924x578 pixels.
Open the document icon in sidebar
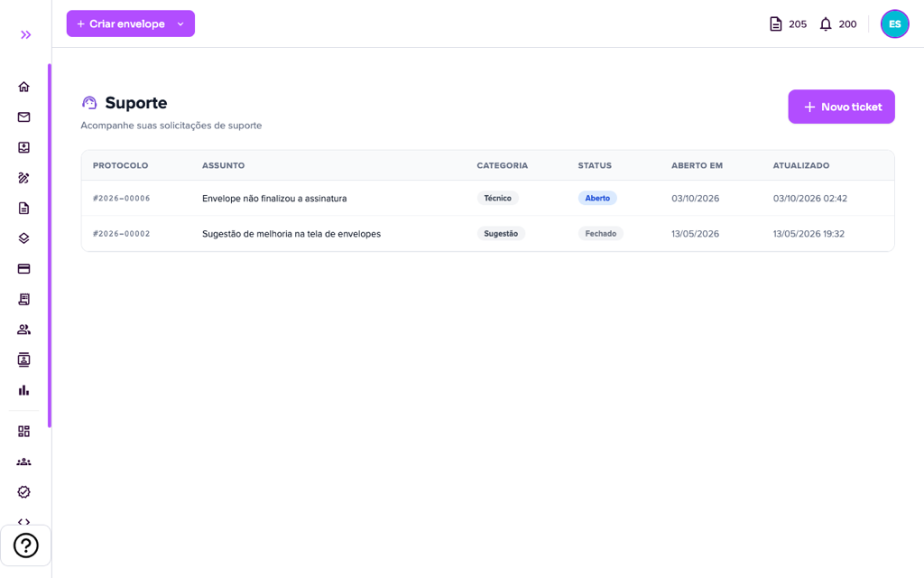pyautogui.click(x=23, y=209)
